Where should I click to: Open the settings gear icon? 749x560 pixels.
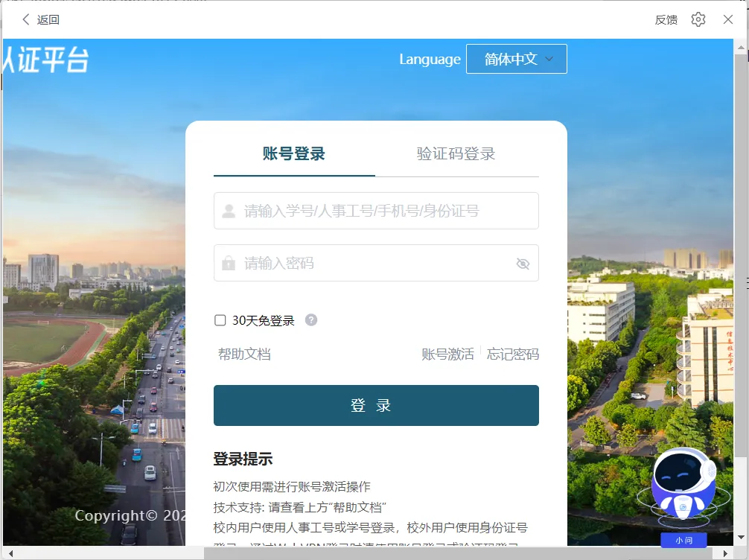click(698, 19)
